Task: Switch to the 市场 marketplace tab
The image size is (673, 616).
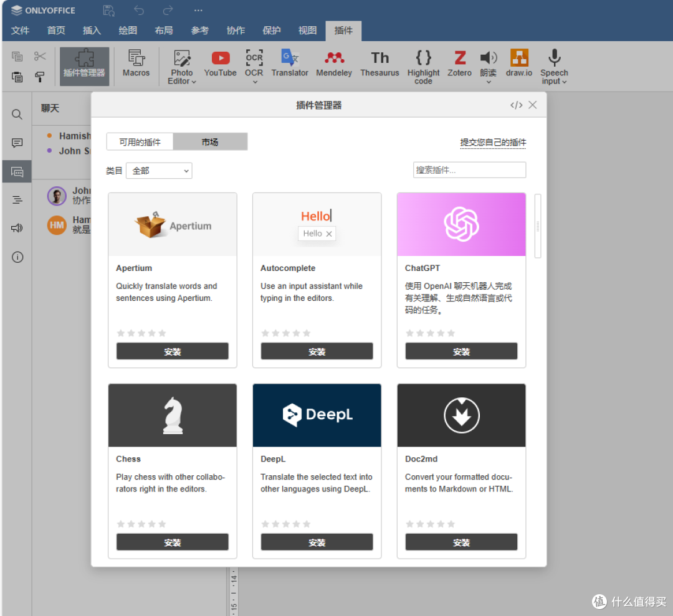Action: coord(210,142)
